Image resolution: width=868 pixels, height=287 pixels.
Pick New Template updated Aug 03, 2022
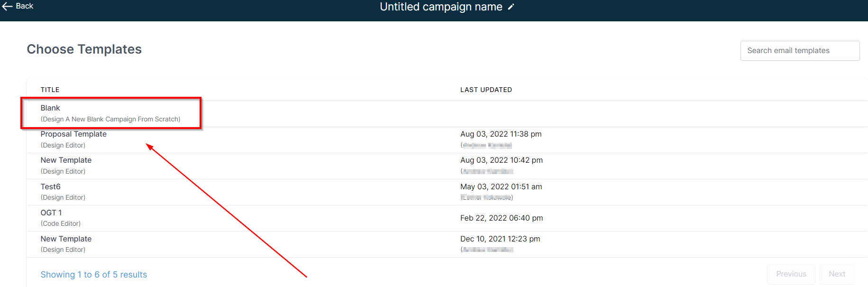click(x=447, y=166)
